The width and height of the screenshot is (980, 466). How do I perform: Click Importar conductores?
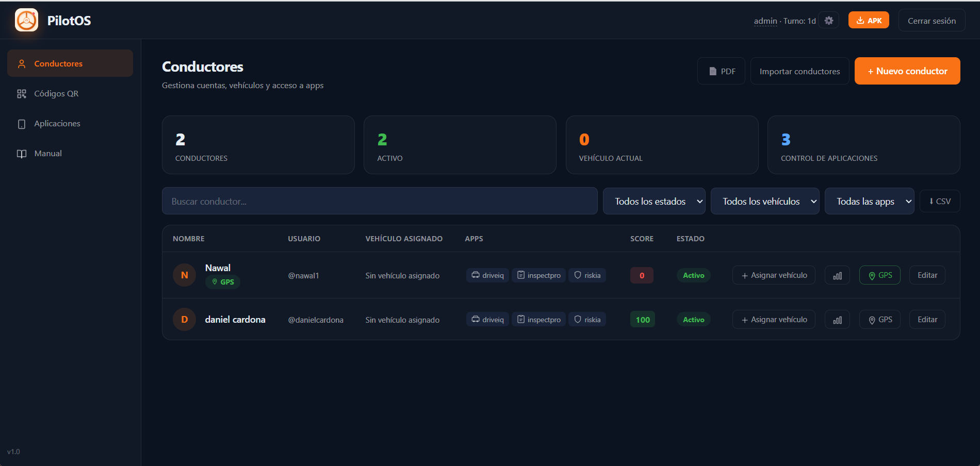pyautogui.click(x=799, y=71)
